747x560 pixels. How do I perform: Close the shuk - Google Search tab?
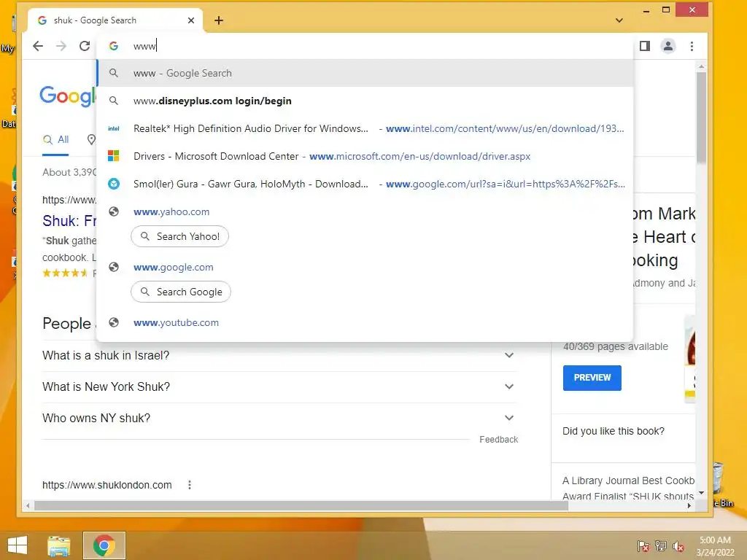[x=191, y=20]
